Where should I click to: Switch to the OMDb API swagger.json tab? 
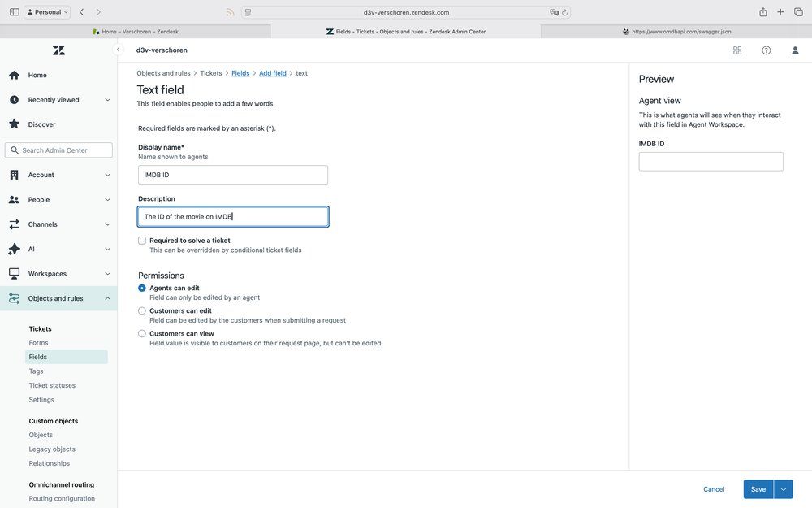click(x=679, y=31)
